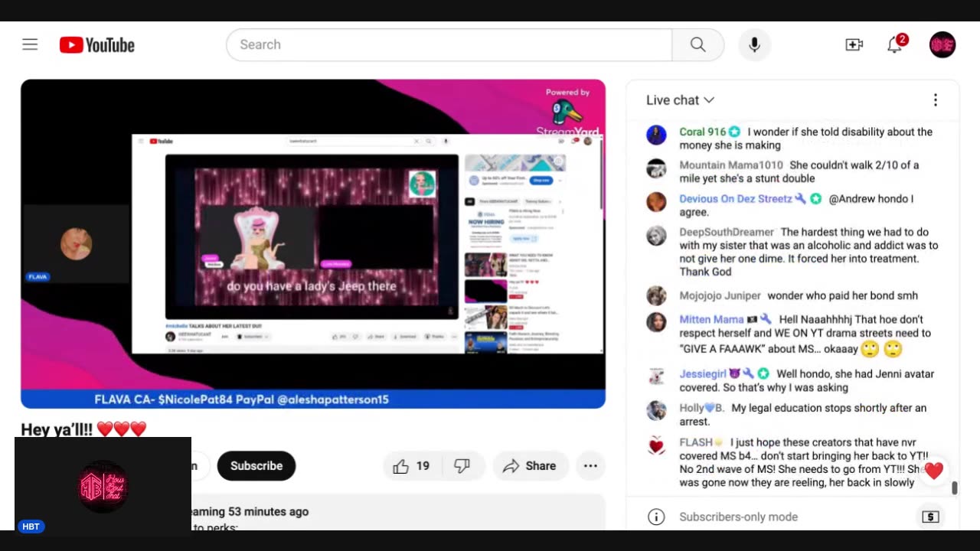Click the search magnifier button

tap(697, 44)
